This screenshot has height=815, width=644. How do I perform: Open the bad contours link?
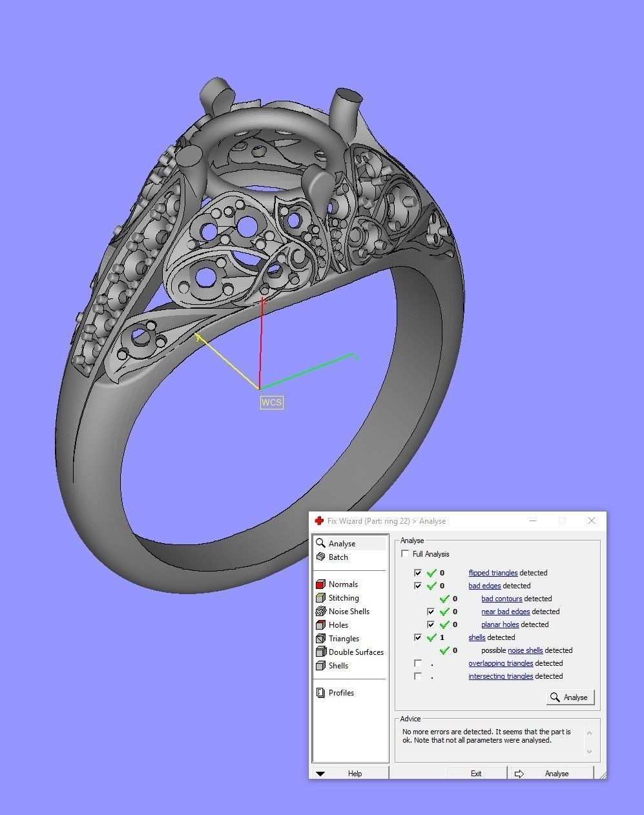pos(501,599)
